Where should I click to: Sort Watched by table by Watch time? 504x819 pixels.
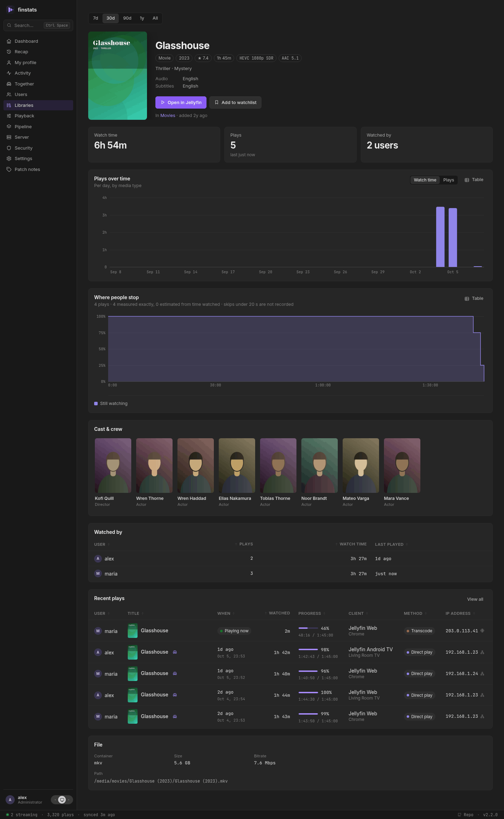(351, 544)
